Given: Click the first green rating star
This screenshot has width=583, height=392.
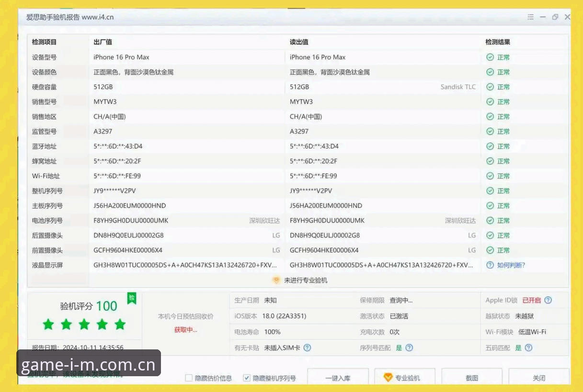Looking at the screenshot, I should (48, 325).
